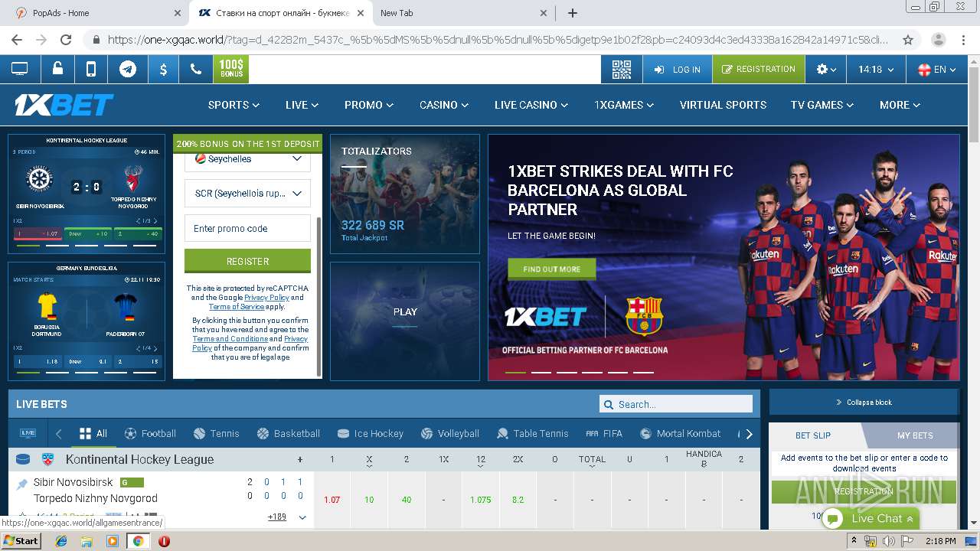This screenshot has width=980, height=551.
Task: Open the LIVE CASINO menu
Action: pos(531,105)
